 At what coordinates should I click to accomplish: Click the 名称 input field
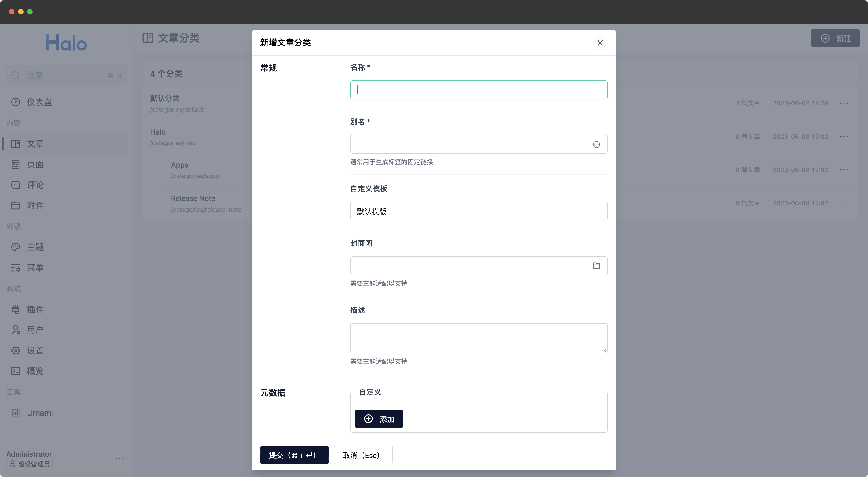479,90
